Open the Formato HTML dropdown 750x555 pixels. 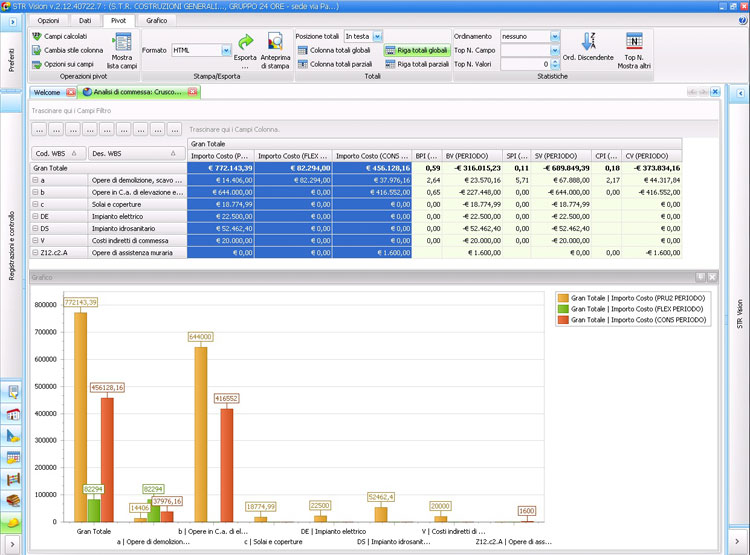[x=226, y=50]
